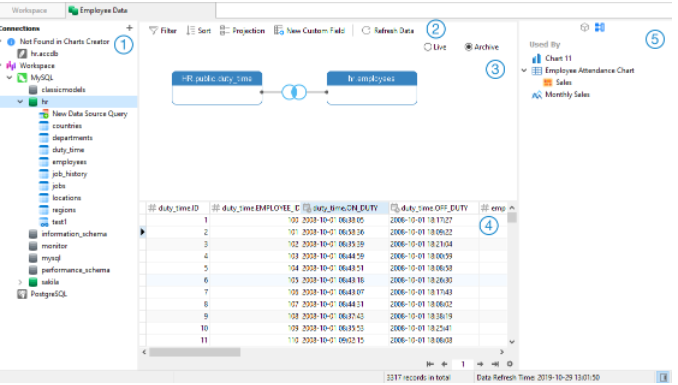
Task: Add a New Custom Field
Action: click(x=310, y=31)
